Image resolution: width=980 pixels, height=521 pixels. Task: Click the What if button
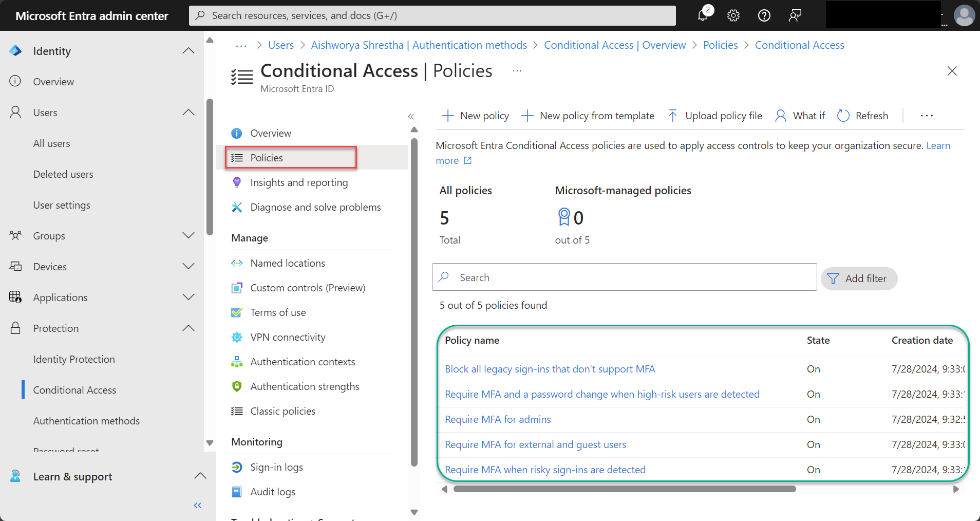tap(800, 116)
